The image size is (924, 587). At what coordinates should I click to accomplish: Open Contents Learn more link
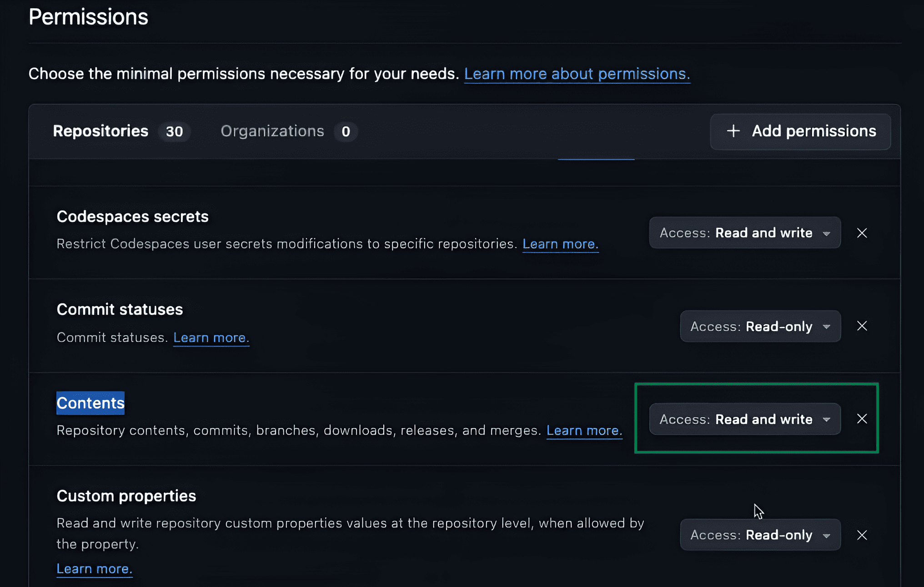584,431
